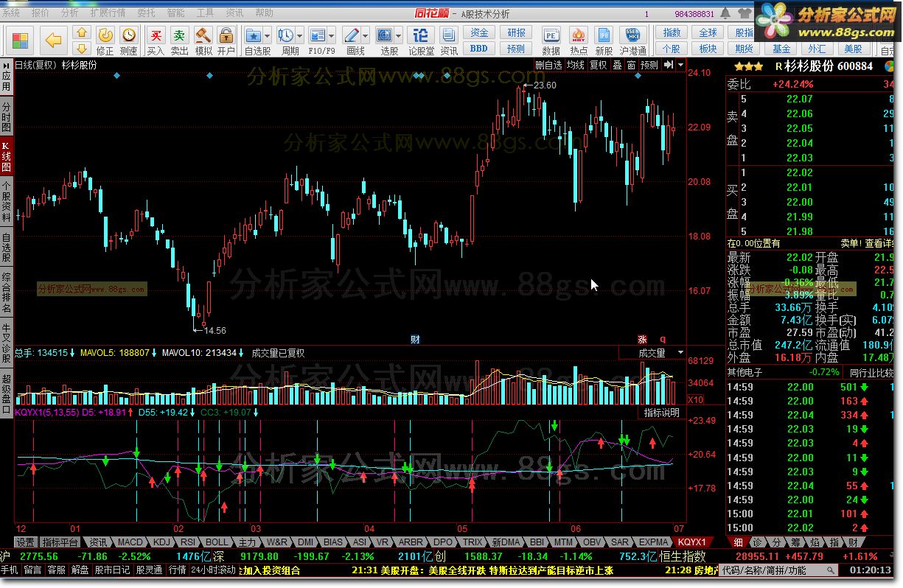Open 指标说明 indicator description
This screenshot has width=903, height=588.
[x=662, y=413]
